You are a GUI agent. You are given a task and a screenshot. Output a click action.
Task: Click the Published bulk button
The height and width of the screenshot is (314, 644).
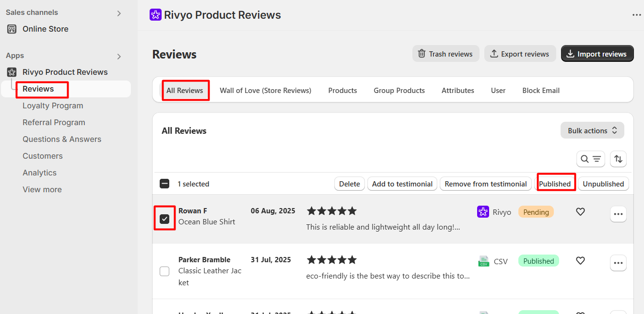(x=555, y=184)
